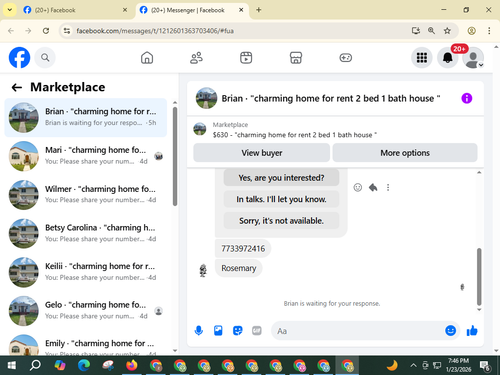Launch Firefox from taskbar
The height and width of the screenshot is (375, 500).
pos(132,366)
